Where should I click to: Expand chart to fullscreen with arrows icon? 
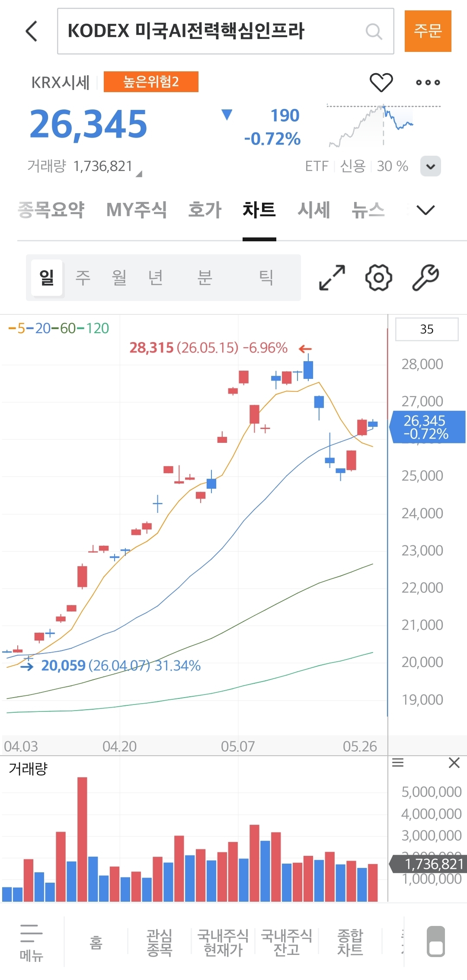[x=332, y=278]
